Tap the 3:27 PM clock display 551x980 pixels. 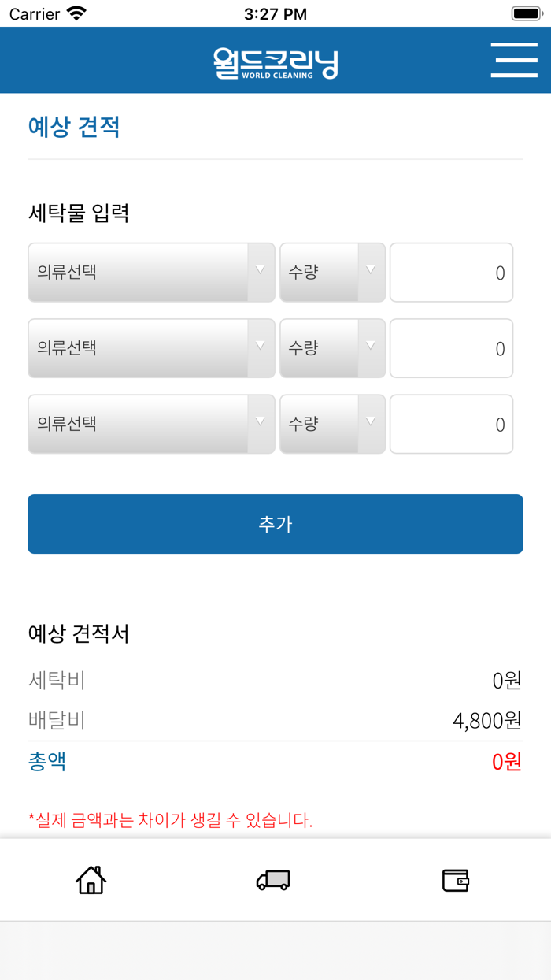[x=275, y=13]
